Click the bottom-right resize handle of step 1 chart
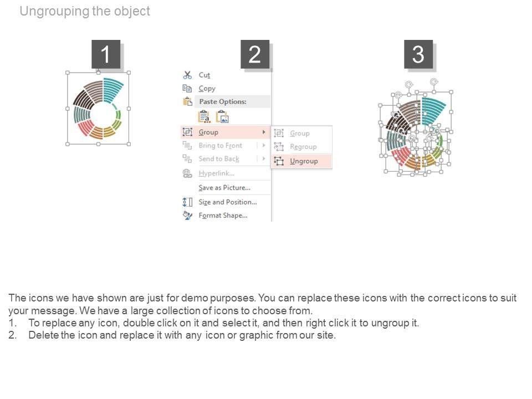532x399 pixels. coord(129,144)
